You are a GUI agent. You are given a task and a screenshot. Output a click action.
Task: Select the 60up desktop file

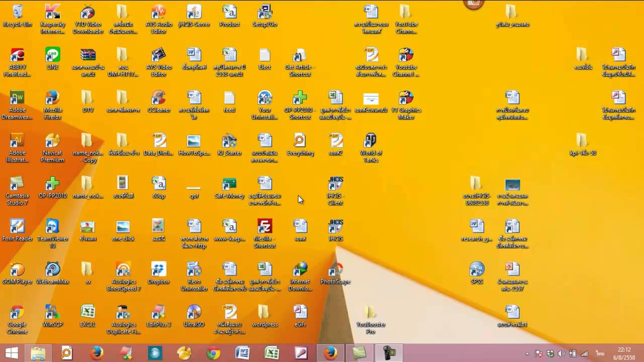click(158, 188)
